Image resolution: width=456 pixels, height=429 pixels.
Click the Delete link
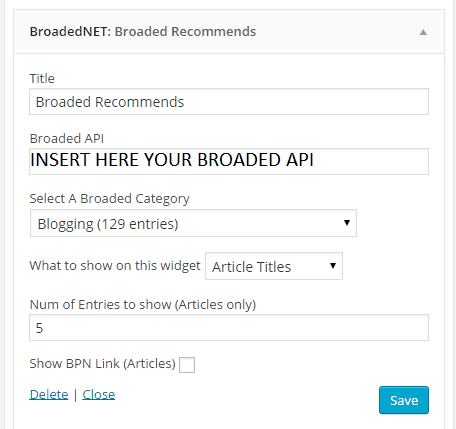[49, 395]
